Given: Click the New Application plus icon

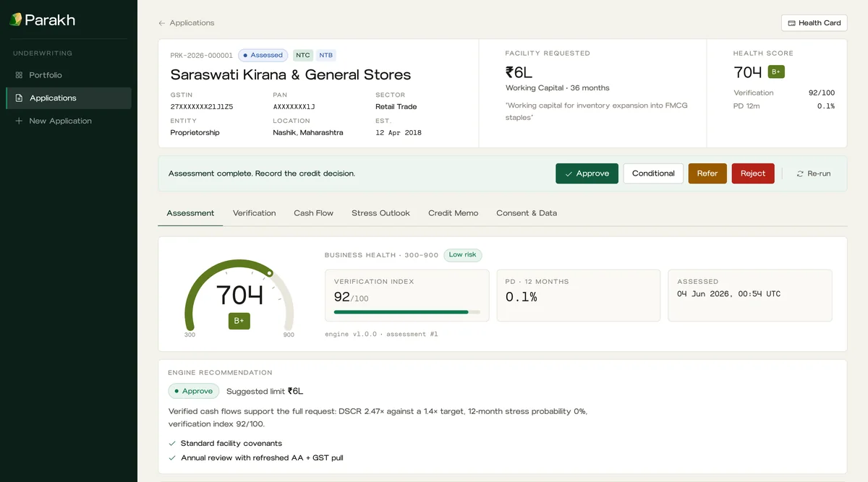Looking at the screenshot, I should coord(19,121).
